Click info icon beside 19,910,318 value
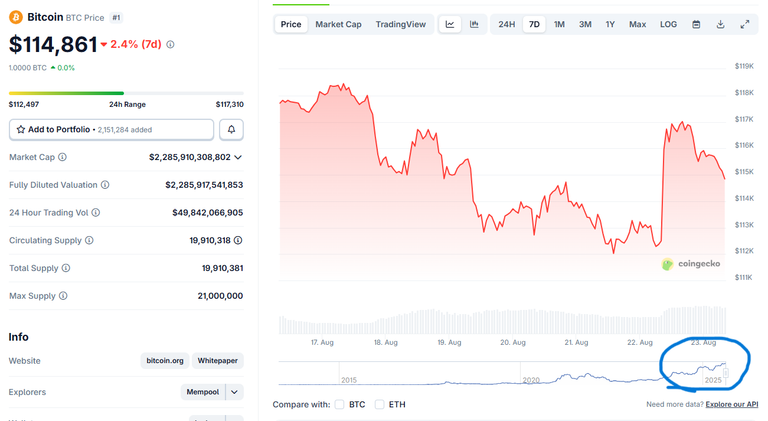This screenshot has width=768, height=421. pos(238,240)
